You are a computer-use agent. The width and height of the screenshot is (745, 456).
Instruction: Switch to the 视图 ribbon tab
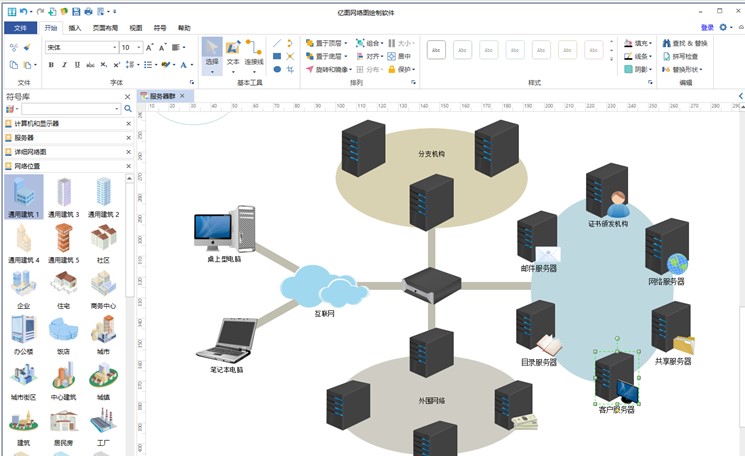[x=136, y=28]
